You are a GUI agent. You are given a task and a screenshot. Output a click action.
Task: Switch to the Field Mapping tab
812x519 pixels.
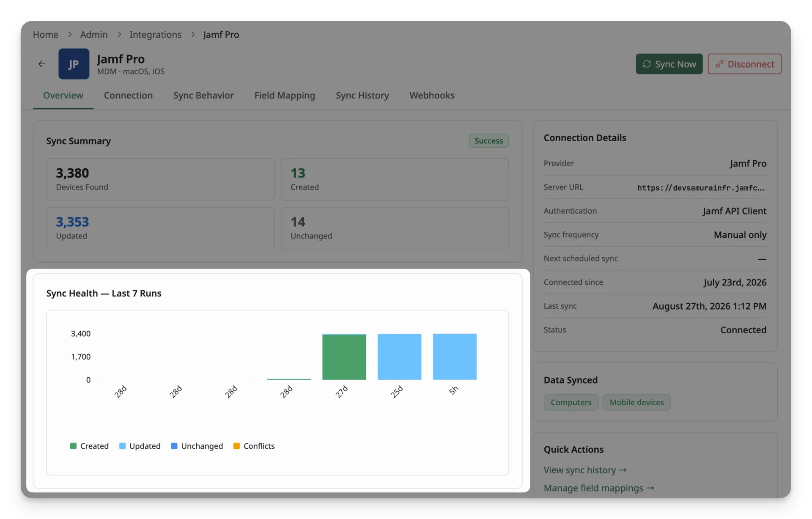click(285, 96)
